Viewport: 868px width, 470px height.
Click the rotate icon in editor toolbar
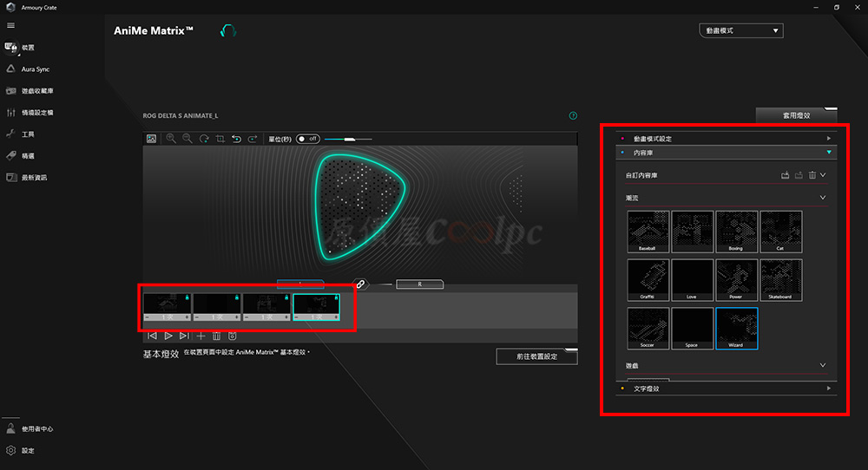pyautogui.click(x=204, y=139)
